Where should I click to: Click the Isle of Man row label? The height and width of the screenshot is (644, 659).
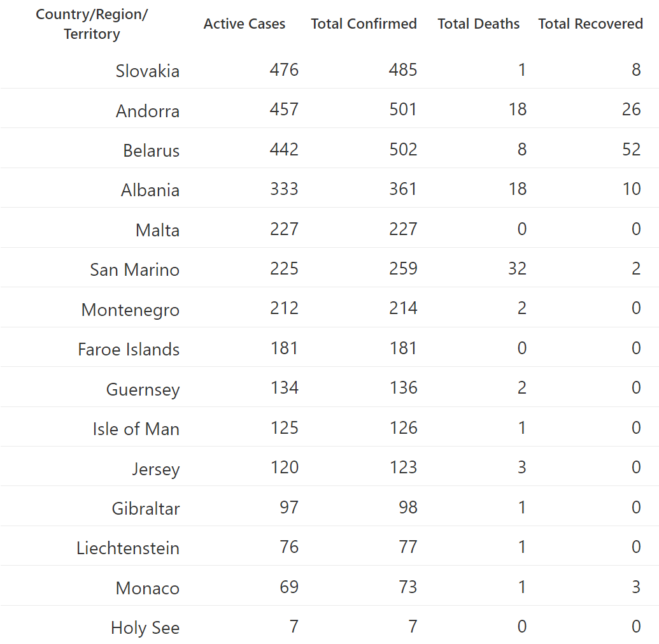[136, 429]
